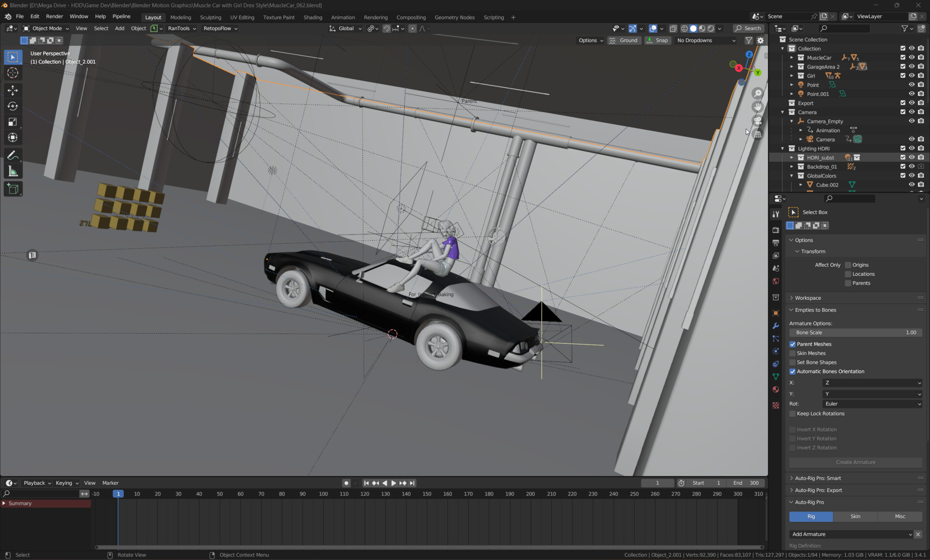The image size is (930, 560).
Task: Activate the Annotate tool
Action: [13, 155]
